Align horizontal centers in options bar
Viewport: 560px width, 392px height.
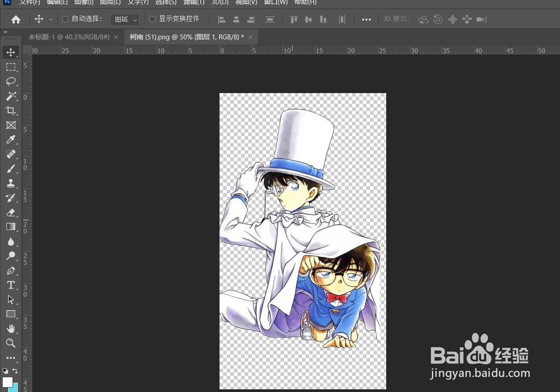coord(236,19)
